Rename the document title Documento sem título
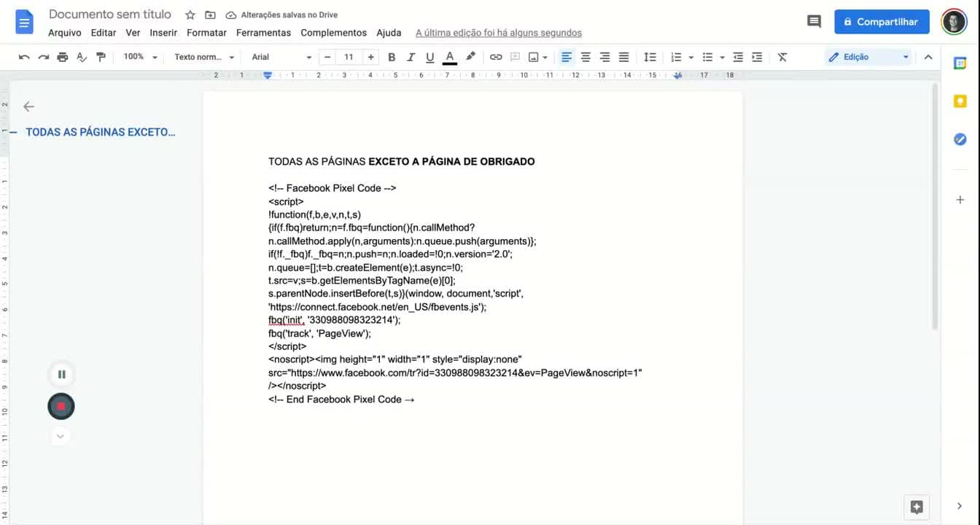 pyautogui.click(x=110, y=15)
